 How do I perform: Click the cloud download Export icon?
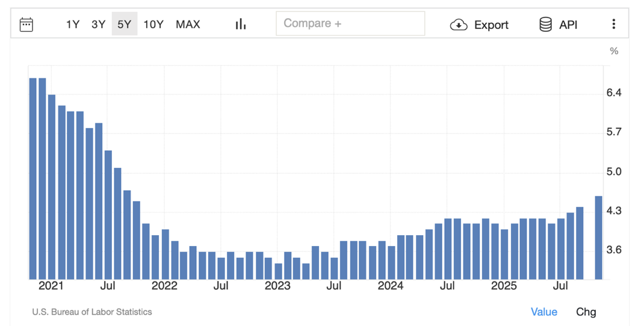[x=459, y=25]
